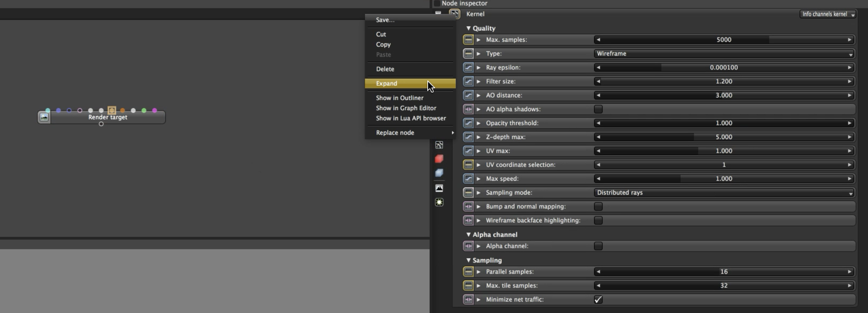Toggle Bump and normal mapping checkbox
Image resolution: width=868 pixels, height=313 pixels.
[x=598, y=207]
